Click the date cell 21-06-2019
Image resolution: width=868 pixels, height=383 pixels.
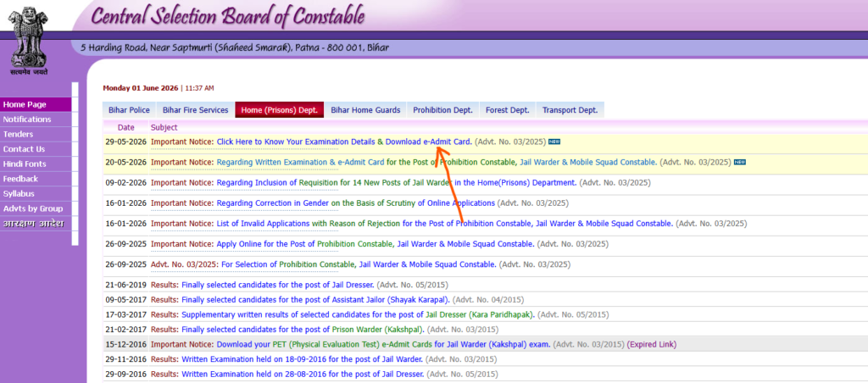pos(126,285)
